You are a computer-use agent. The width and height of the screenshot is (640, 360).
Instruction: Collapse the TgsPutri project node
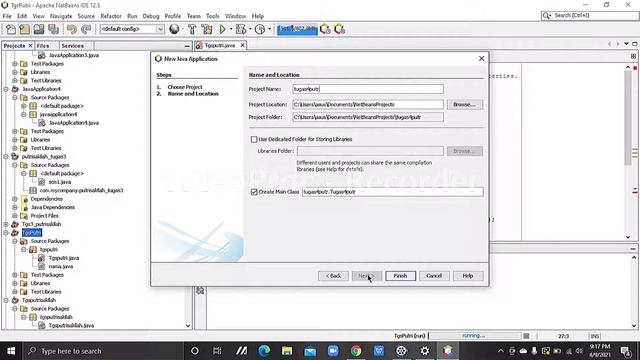tap(6, 233)
